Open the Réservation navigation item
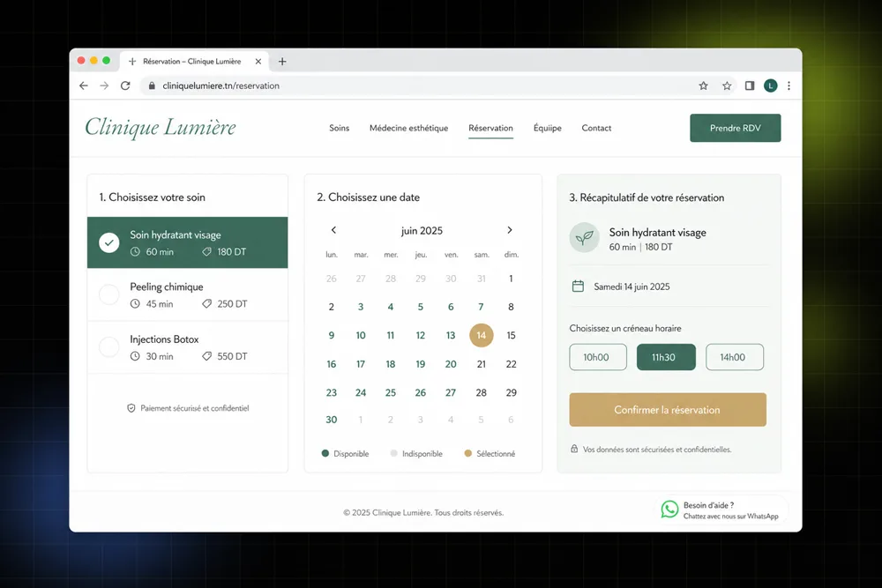The image size is (882, 588). (x=490, y=128)
